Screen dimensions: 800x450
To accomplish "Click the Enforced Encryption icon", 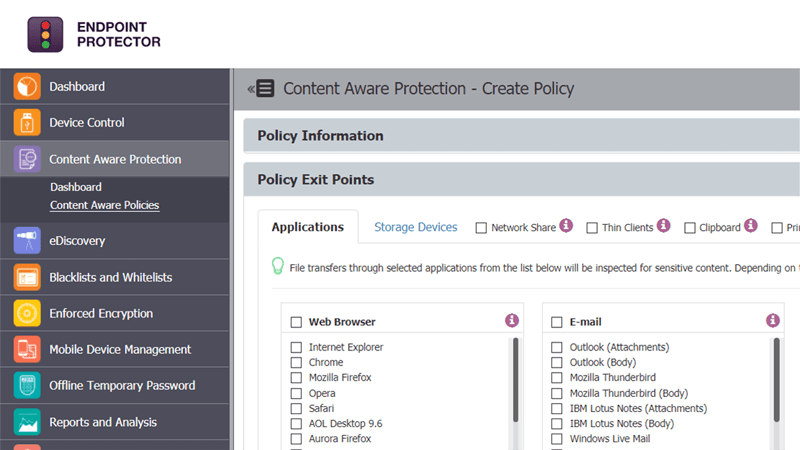I will point(27,313).
